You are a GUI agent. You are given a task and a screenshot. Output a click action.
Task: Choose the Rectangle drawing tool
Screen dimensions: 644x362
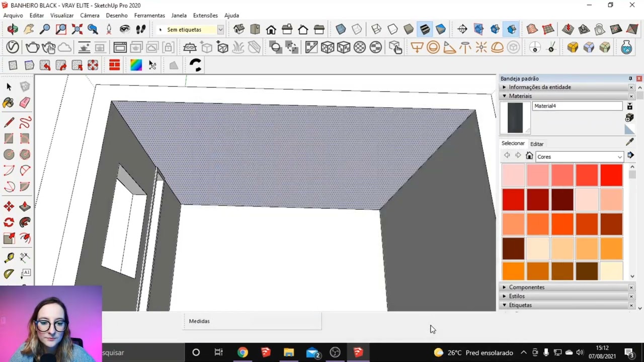click(9, 138)
